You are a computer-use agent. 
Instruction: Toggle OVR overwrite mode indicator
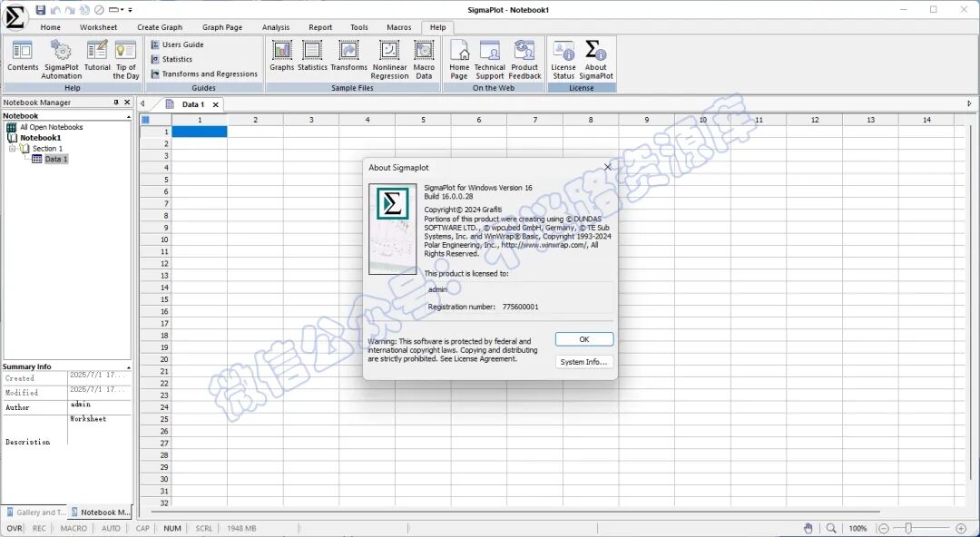coord(14,528)
